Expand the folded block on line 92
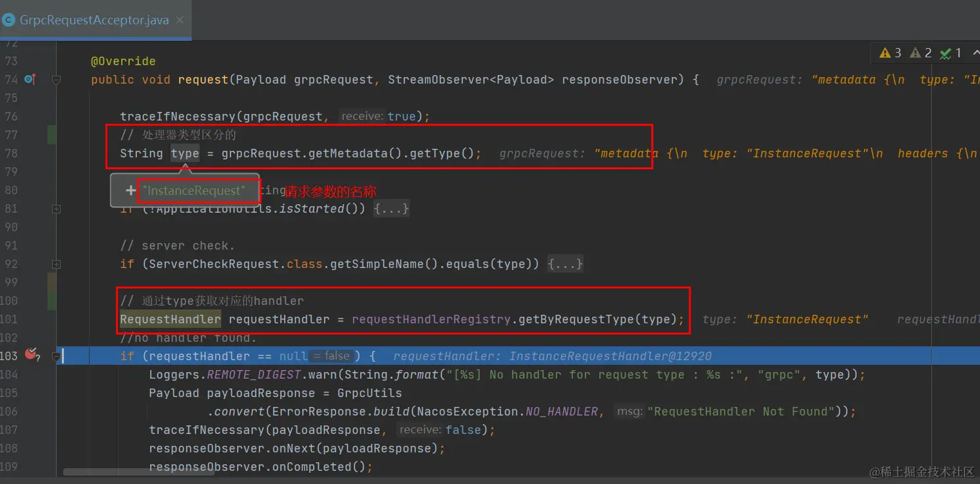 (x=57, y=264)
